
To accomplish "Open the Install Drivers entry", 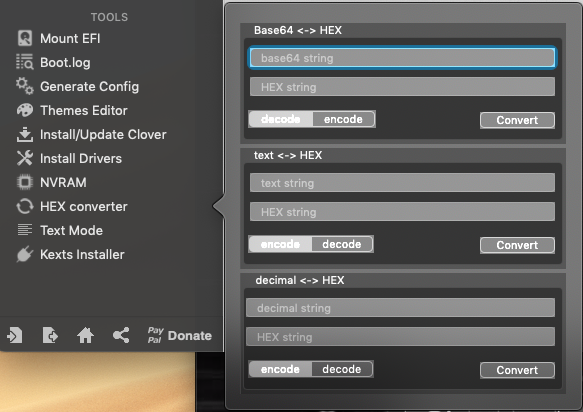I will [x=81, y=158].
